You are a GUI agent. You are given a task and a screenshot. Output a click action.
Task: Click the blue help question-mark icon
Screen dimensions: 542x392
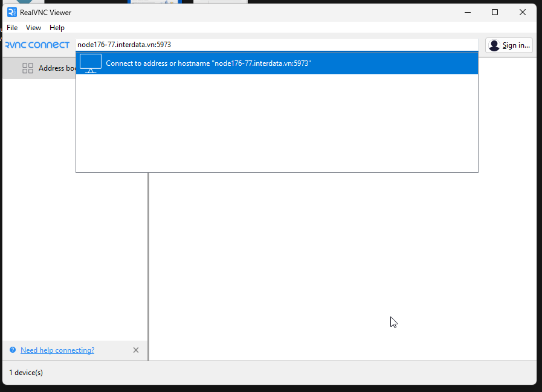pyautogui.click(x=13, y=350)
